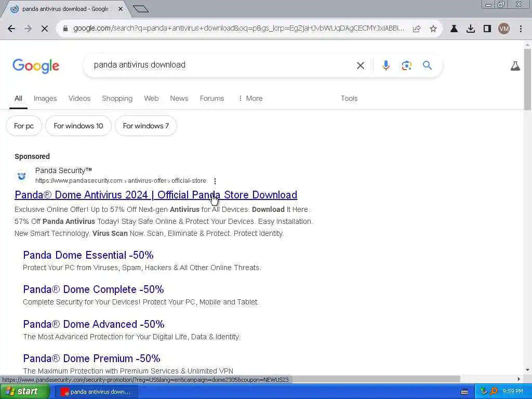Submit search with the magnifier icon

tap(427, 65)
